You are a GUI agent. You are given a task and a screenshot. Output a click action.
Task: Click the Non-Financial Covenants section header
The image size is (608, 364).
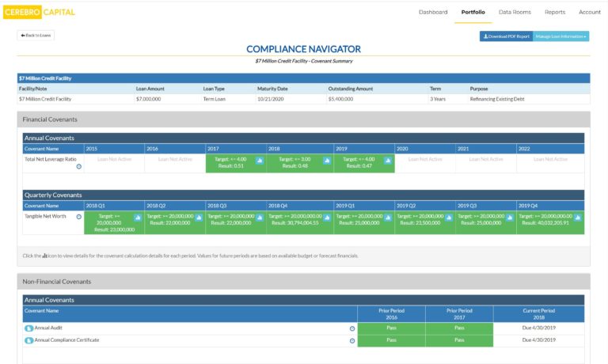304,282
